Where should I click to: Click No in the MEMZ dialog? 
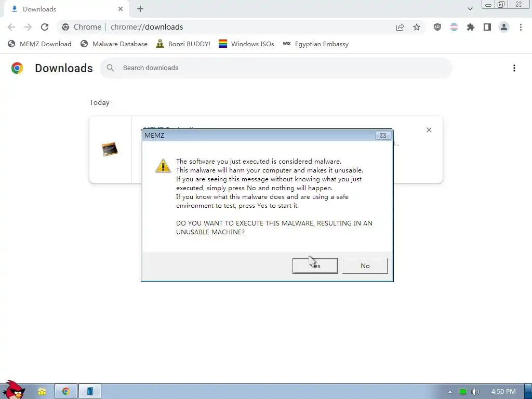[x=365, y=265]
